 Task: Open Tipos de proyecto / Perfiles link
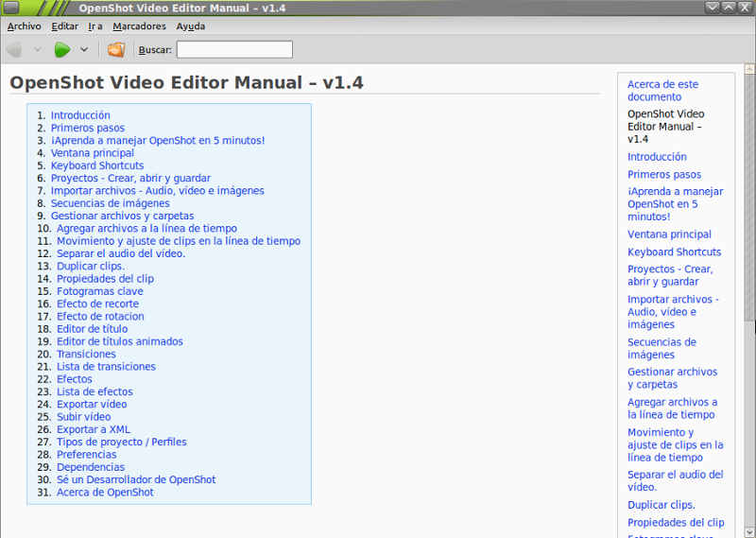tap(122, 442)
